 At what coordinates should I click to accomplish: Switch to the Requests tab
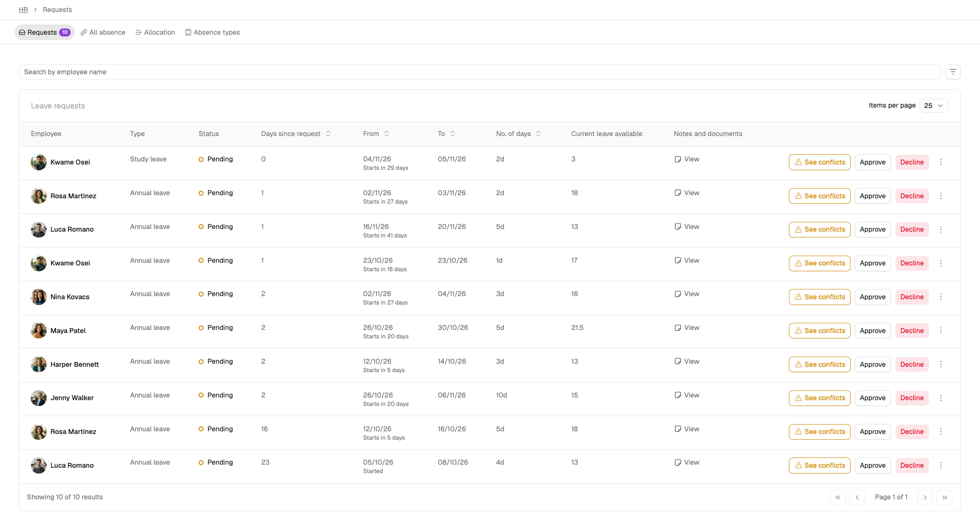pos(44,32)
